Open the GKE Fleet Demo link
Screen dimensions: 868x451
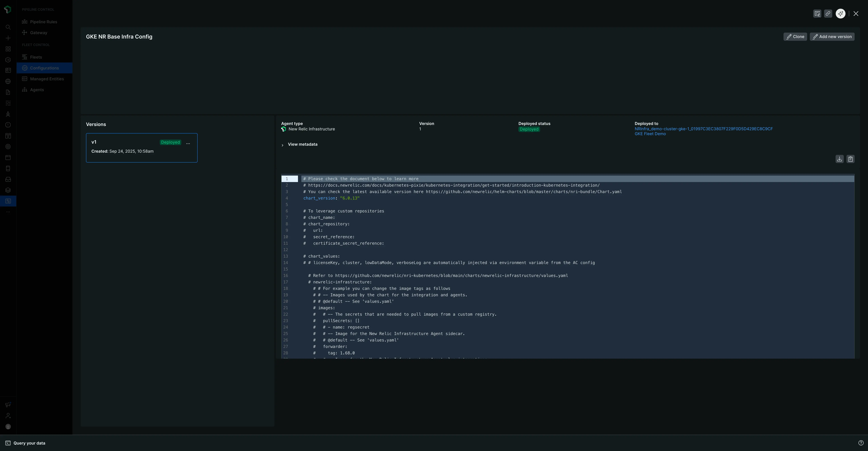(650, 134)
